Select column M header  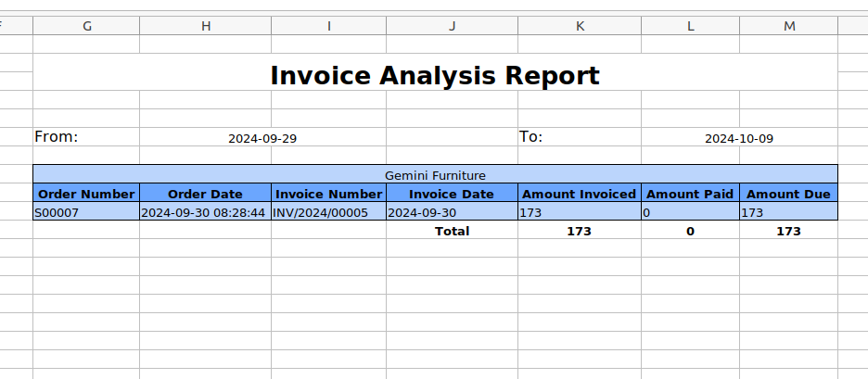(x=789, y=26)
